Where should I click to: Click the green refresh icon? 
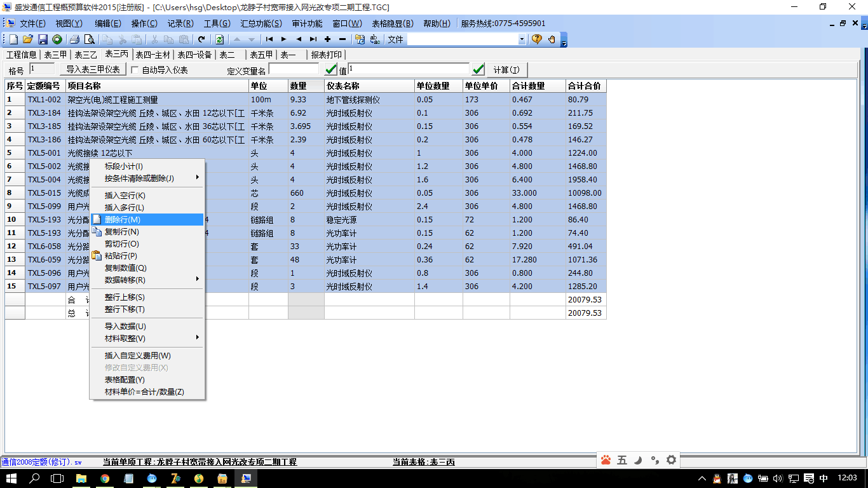pyautogui.click(x=219, y=39)
